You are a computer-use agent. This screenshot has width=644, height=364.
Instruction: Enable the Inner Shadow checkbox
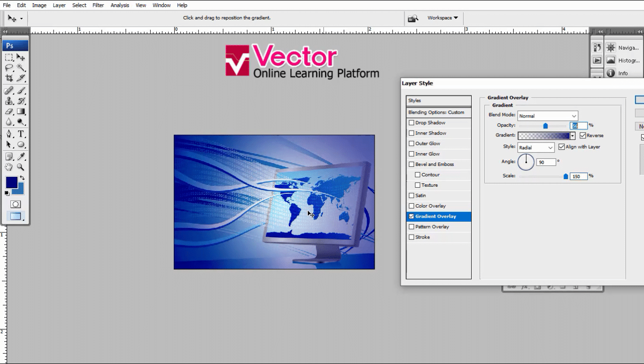[411, 133]
